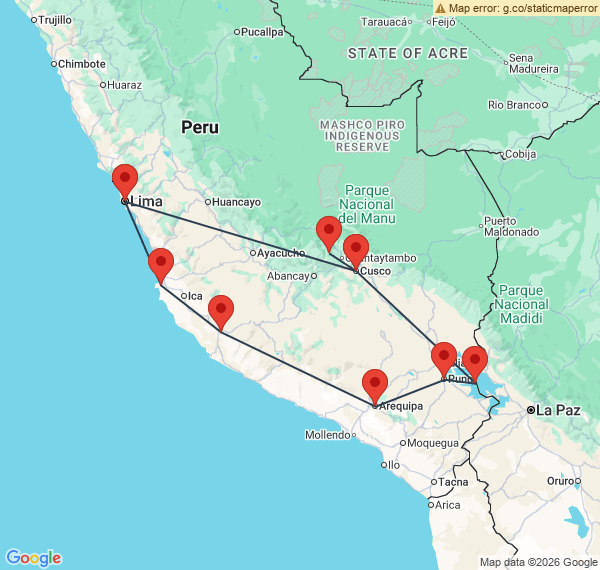
Task: Click the red marker pin at Puno
Action: 444,359
